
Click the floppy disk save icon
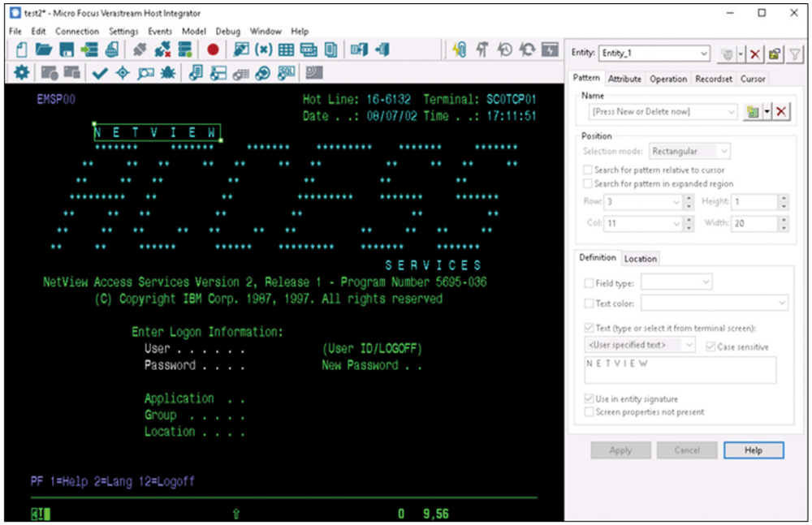point(67,49)
